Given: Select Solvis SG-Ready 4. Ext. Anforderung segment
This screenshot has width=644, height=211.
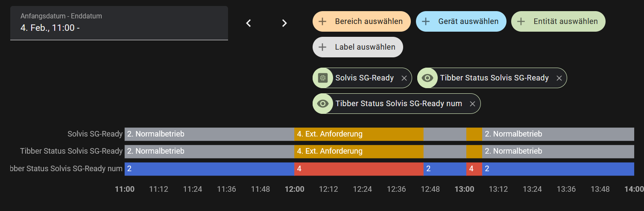Looking at the screenshot, I should coord(359,134).
